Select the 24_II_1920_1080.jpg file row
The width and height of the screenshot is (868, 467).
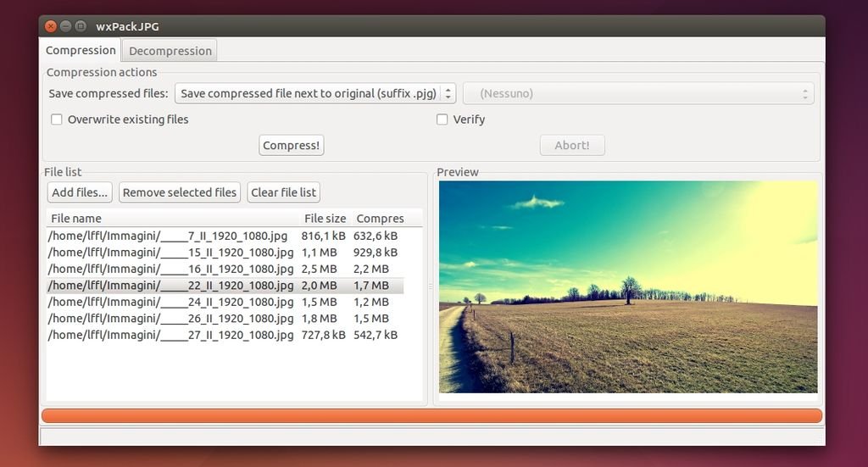[x=225, y=302]
